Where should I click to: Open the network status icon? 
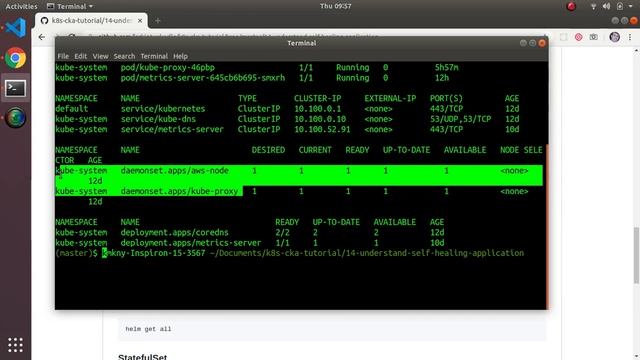[593, 6]
